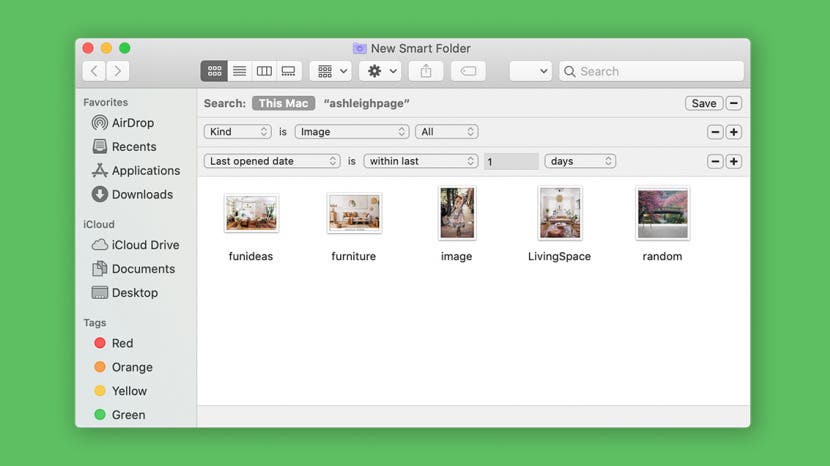Click the Edit Tags toolbar button

point(468,71)
